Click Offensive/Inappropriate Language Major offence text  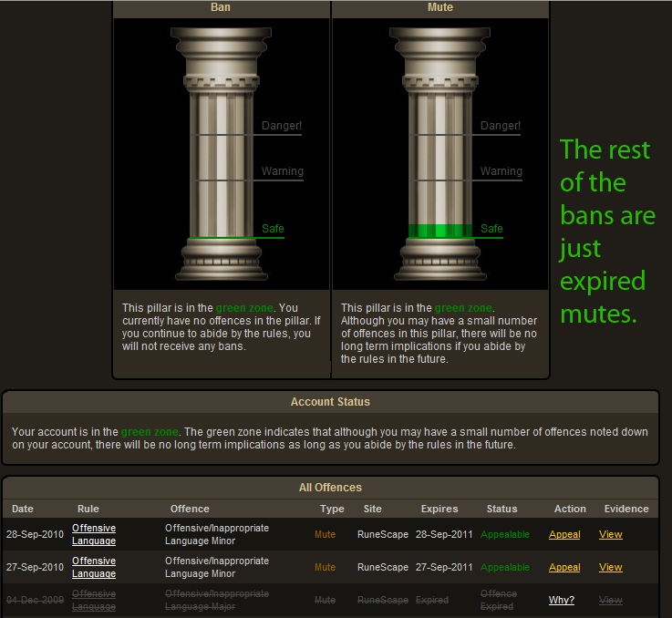pyautogui.click(x=217, y=600)
